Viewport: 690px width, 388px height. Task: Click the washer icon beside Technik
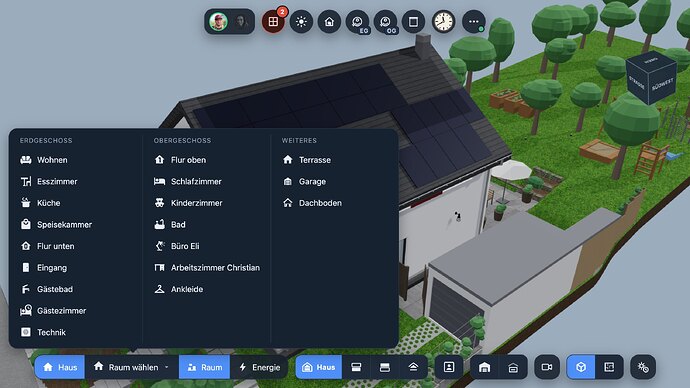coord(26,332)
